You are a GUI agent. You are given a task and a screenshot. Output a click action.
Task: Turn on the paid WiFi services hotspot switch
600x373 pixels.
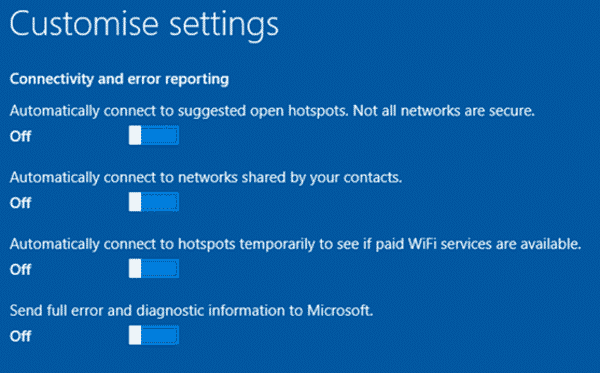(x=154, y=269)
